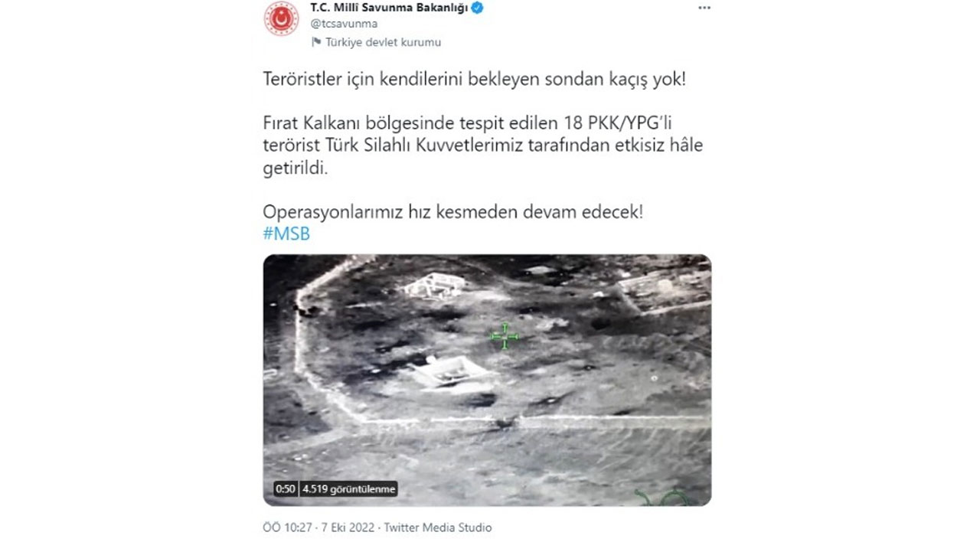This screenshot has width=980, height=539.
Task: Open the Milli Savunma Bakanlığı profile avatar
Action: 282,18
